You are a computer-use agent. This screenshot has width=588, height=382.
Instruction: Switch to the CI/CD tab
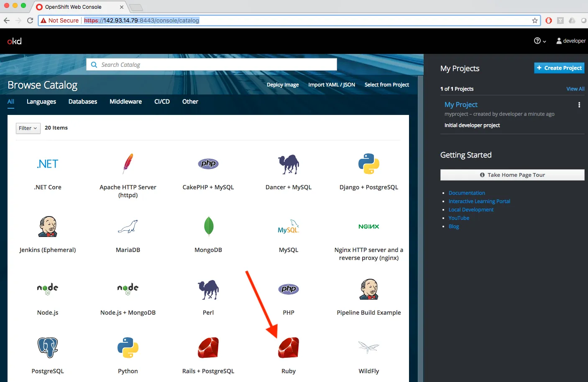point(162,102)
